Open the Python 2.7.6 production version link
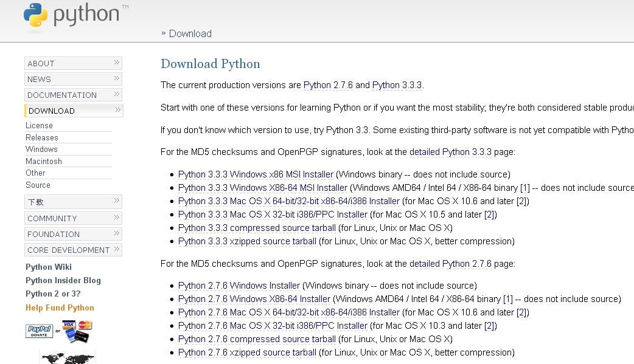 328,85
